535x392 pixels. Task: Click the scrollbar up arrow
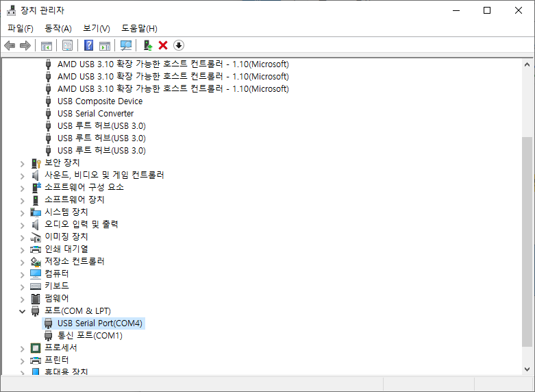[x=527, y=64]
